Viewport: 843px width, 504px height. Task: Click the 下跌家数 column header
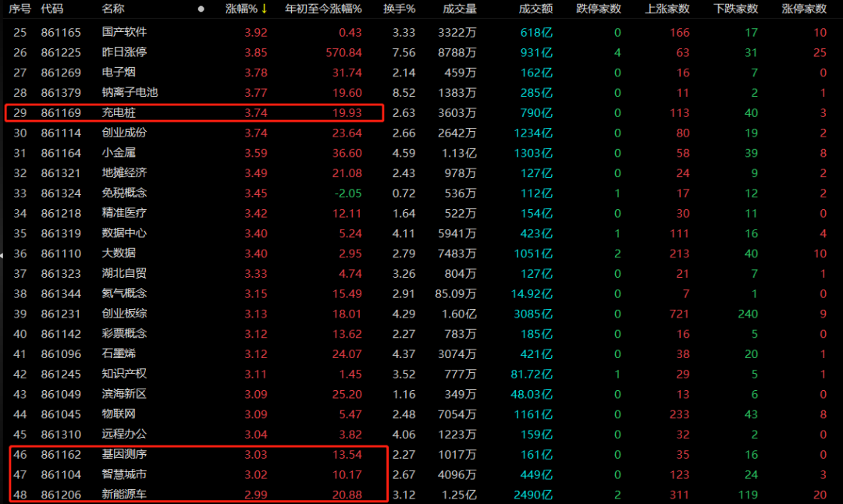tap(736, 9)
